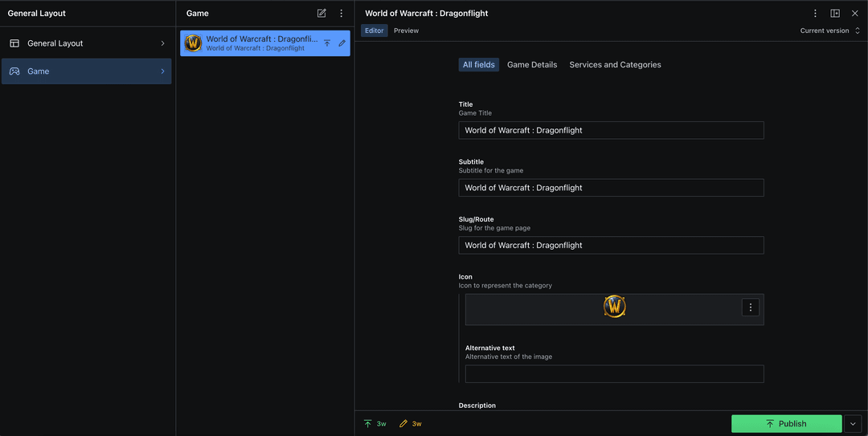Image resolution: width=868 pixels, height=436 pixels.
Task: Switch to the Game Details tab
Action: 531,65
